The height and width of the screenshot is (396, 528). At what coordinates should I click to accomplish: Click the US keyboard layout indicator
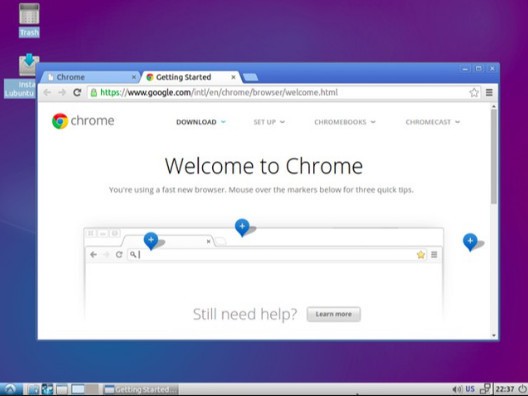(x=470, y=389)
